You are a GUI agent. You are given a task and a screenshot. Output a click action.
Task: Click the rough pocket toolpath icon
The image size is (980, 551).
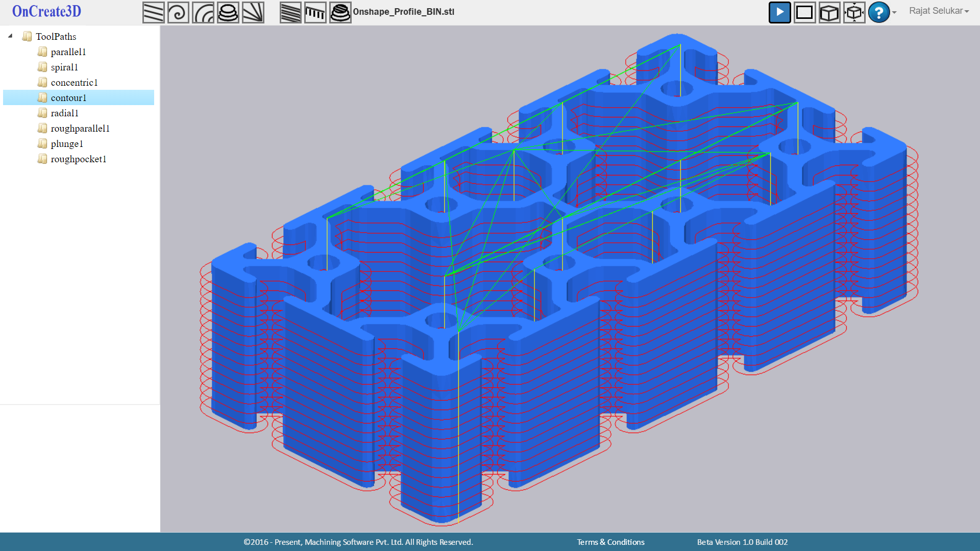(x=340, y=12)
